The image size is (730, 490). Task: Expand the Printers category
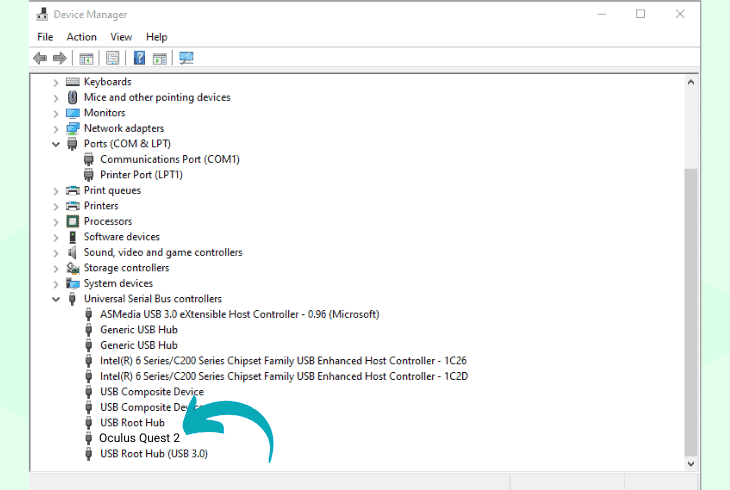pyautogui.click(x=56, y=207)
